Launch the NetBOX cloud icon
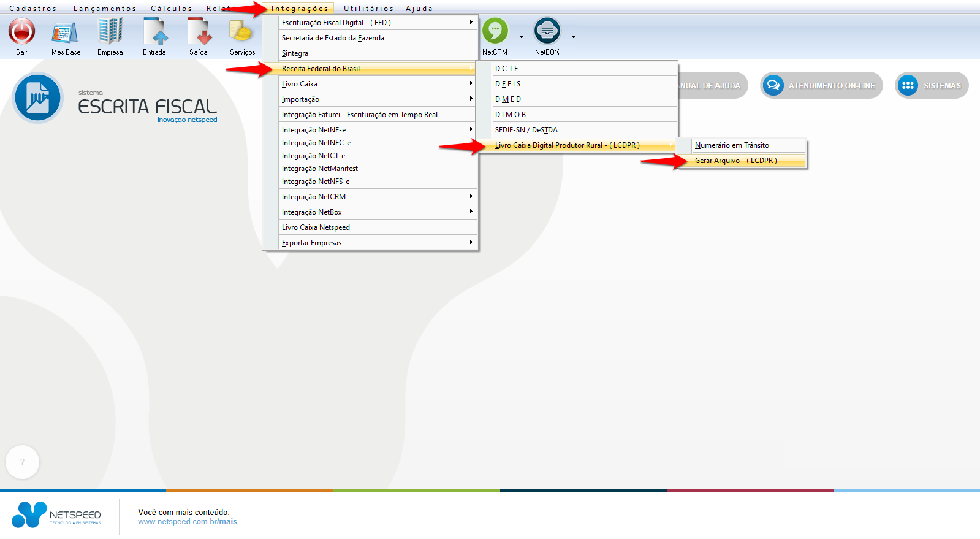The width and height of the screenshot is (980, 539). pos(547,31)
